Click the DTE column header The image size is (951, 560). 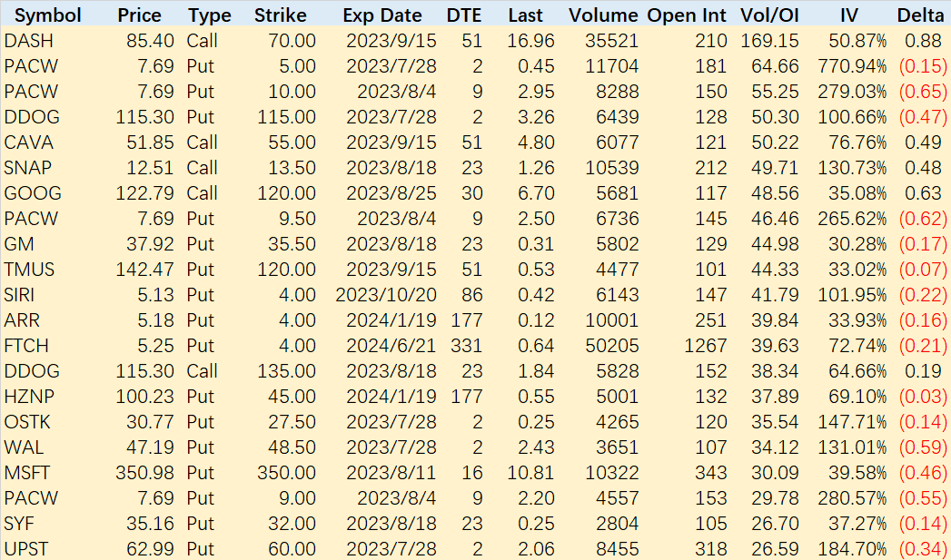tap(464, 15)
